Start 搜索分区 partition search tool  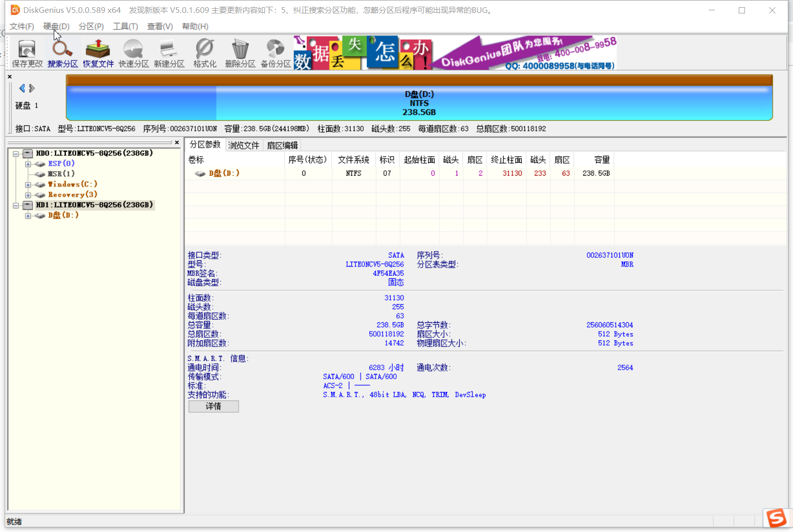[63, 53]
